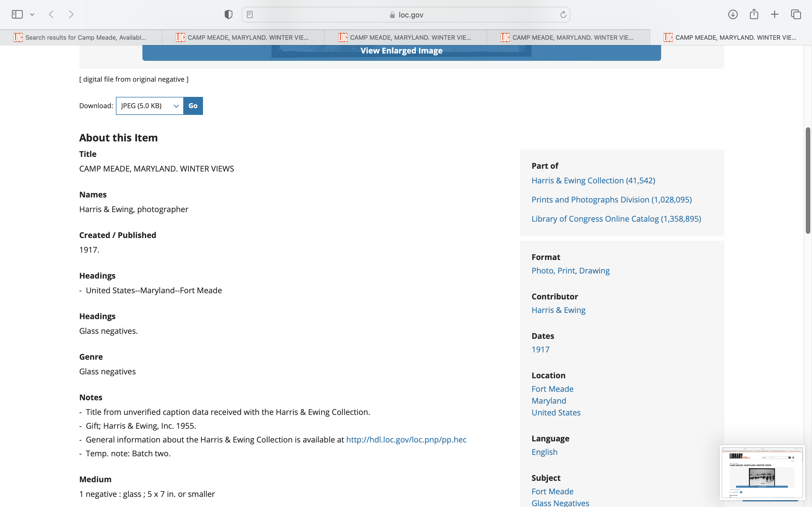Click the privacy shield icon

coord(228,14)
